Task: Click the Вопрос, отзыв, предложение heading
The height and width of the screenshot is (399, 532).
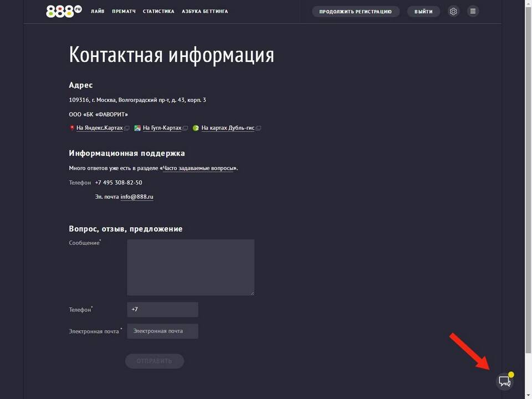Action: click(126, 229)
